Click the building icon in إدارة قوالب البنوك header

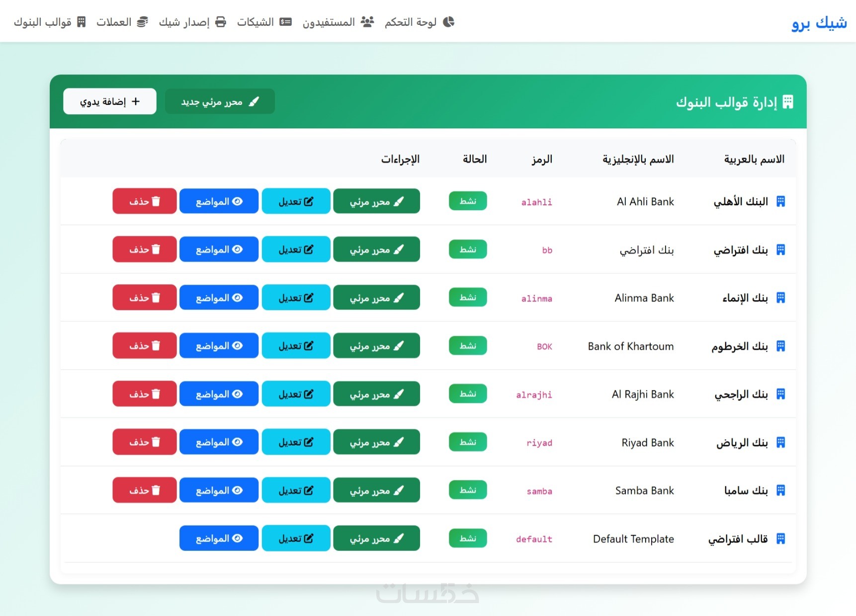[x=788, y=102]
